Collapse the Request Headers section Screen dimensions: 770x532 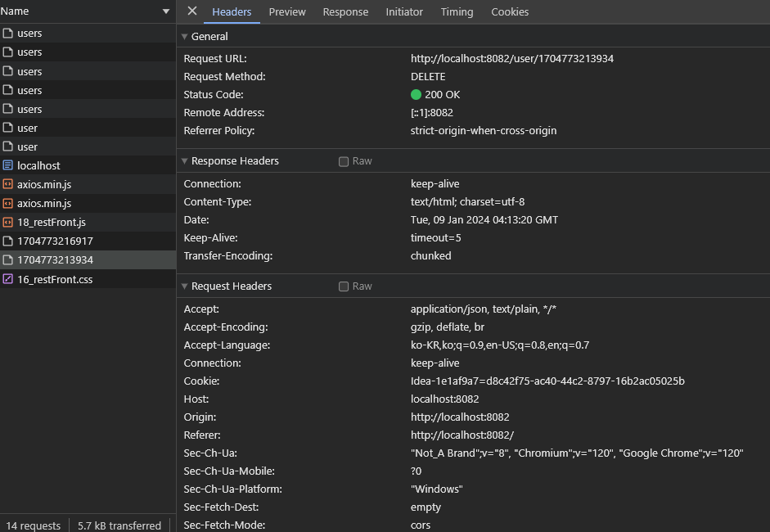(185, 286)
